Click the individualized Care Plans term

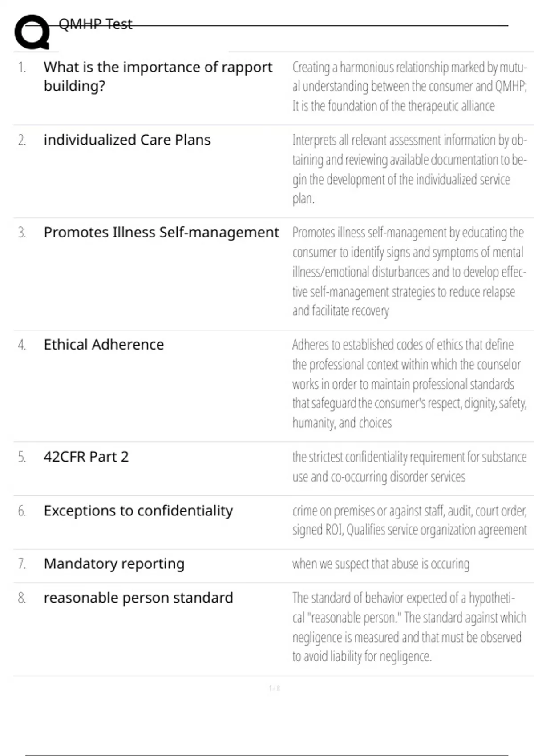point(127,140)
